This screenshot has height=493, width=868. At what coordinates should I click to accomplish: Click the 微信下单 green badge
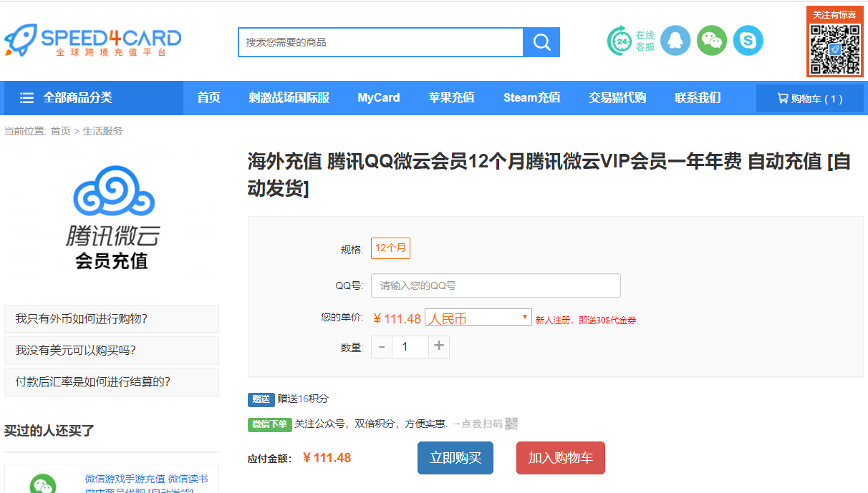pyautogui.click(x=270, y=424)
